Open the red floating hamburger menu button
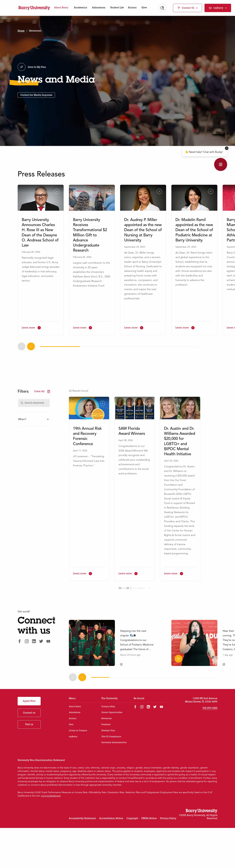235x868 pixels. 220,164
